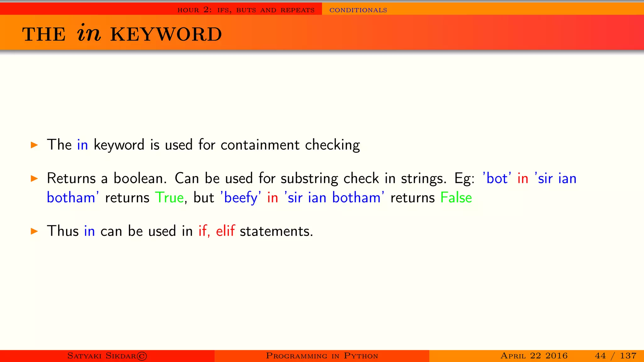
Task: Open the 'Hour 2: Ifs, Buts and Repeats' section link
Action: tap(246, 10)
